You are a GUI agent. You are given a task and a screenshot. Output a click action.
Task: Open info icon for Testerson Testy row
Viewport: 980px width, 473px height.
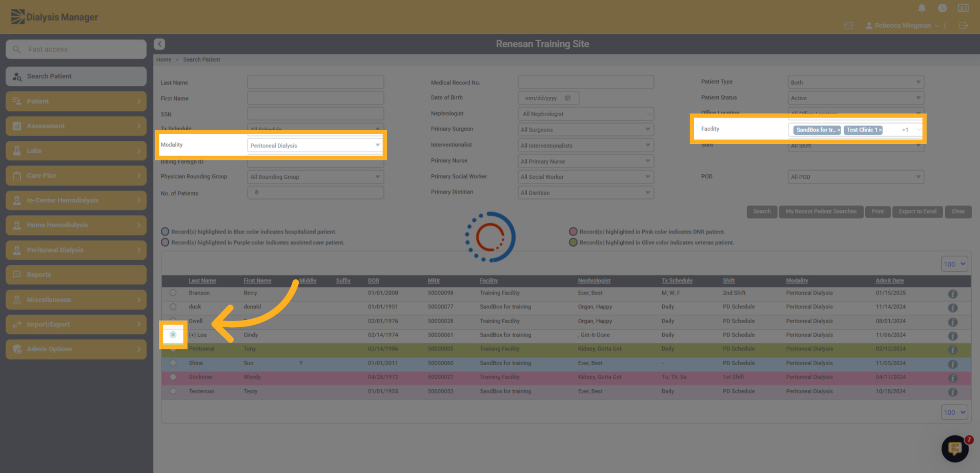coord(953,392)
